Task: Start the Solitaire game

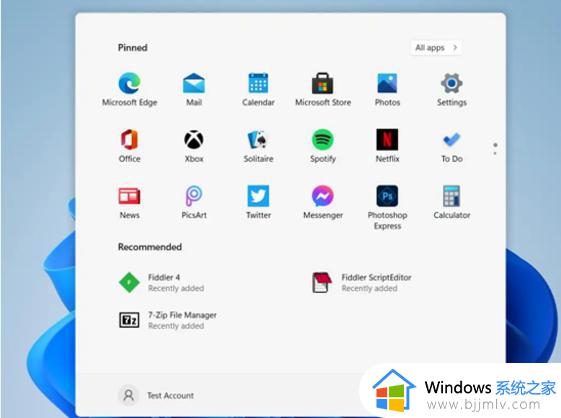Action: (x=258, y=146)
